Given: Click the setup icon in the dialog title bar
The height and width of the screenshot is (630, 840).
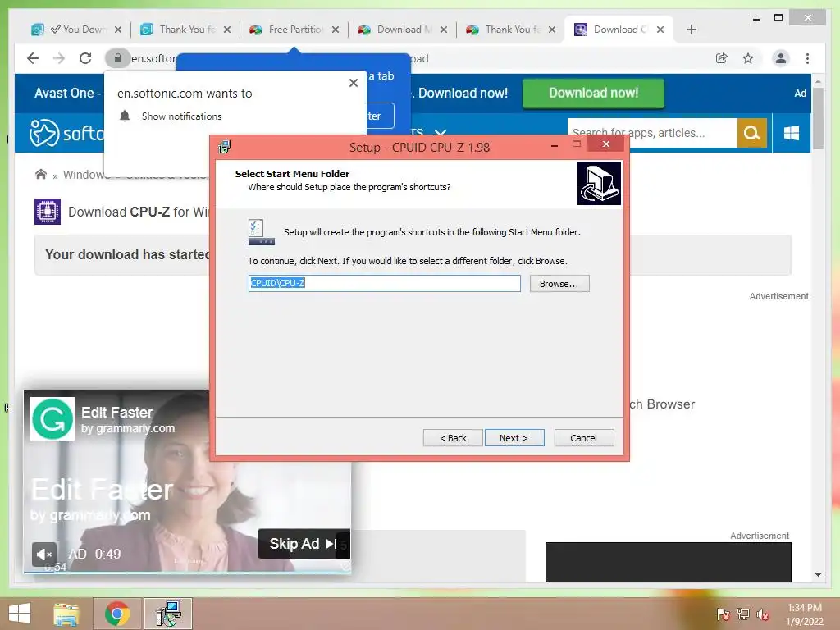Looking at the screenshot, I should click(225, 147).
